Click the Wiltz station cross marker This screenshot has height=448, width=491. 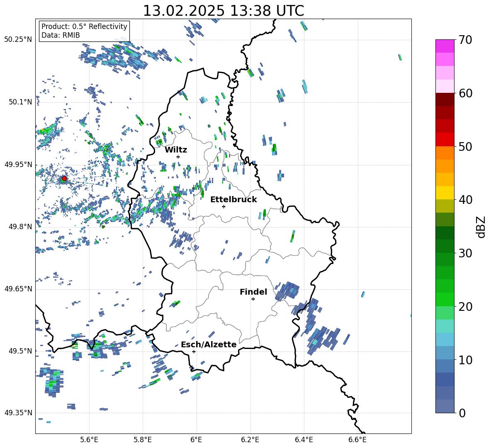[178, 157]
